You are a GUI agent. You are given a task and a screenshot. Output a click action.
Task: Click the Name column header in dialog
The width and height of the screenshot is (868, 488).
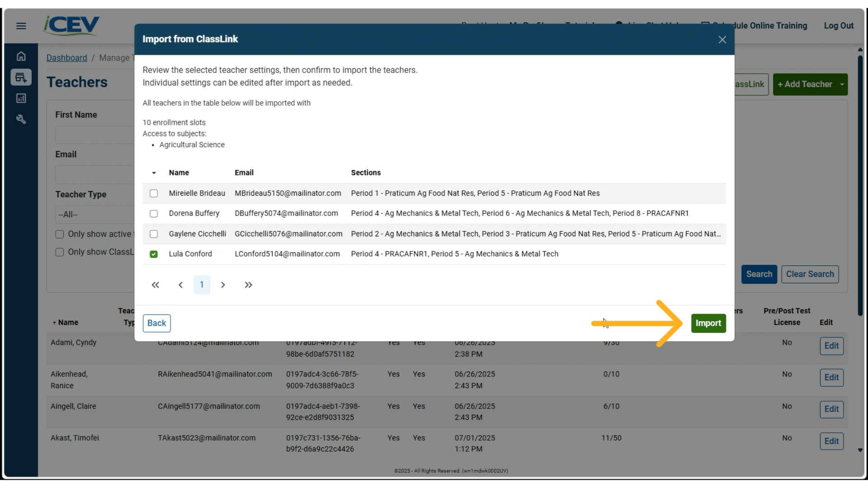(x=179, y=173)
